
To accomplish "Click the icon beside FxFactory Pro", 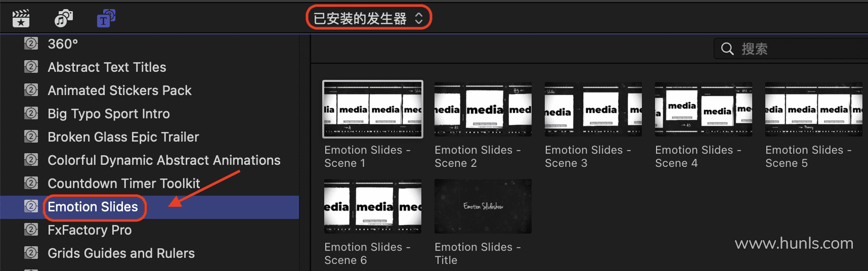I will tap(31, 230).
